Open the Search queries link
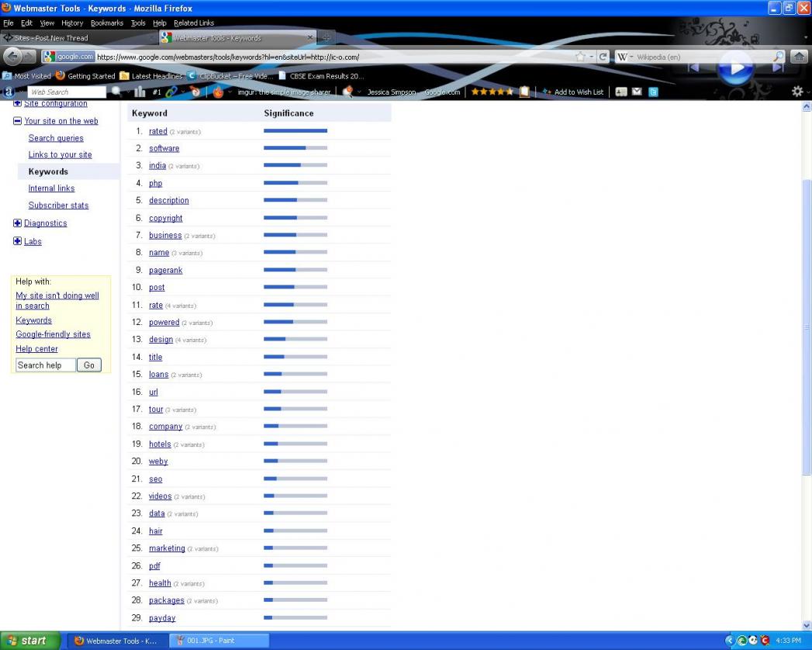 (x=56, y=138)
